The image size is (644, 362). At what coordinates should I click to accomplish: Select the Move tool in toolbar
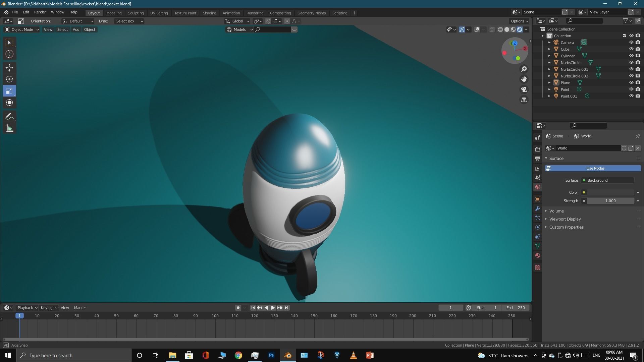click(9, 68)
